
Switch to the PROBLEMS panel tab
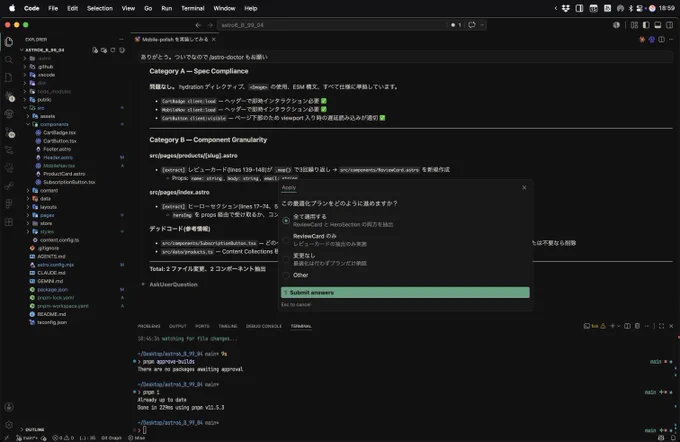(149, 326)
